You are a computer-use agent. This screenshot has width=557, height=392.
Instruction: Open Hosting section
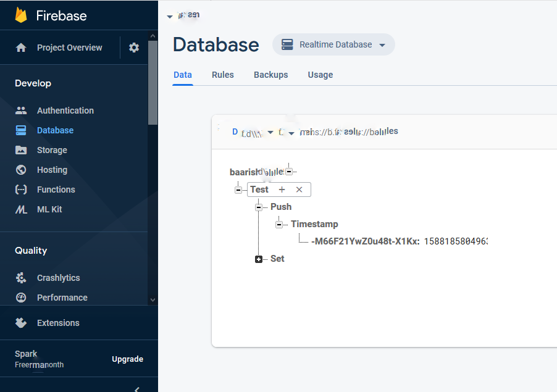[x=52, y=170]
